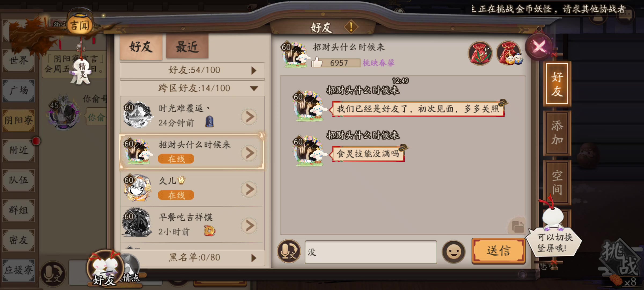
Task: Tap voice-to-text microphone beside message input
Action: [x=289, y=251]
